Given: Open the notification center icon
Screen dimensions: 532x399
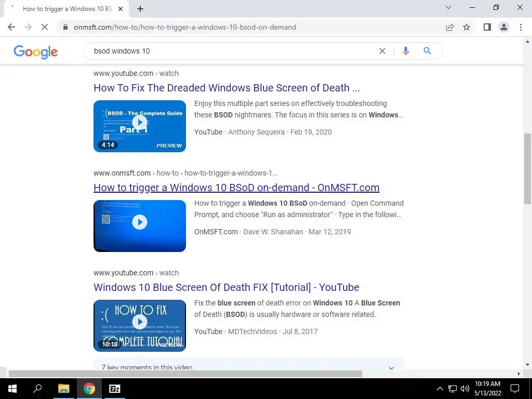Looking at the screenshot, I should click(x=515, y=389).
